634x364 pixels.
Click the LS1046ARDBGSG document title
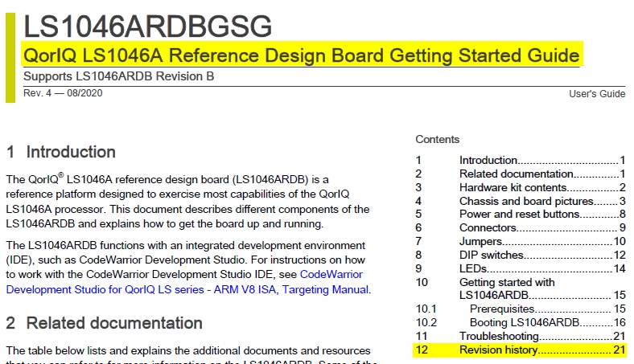coord(147,27)
